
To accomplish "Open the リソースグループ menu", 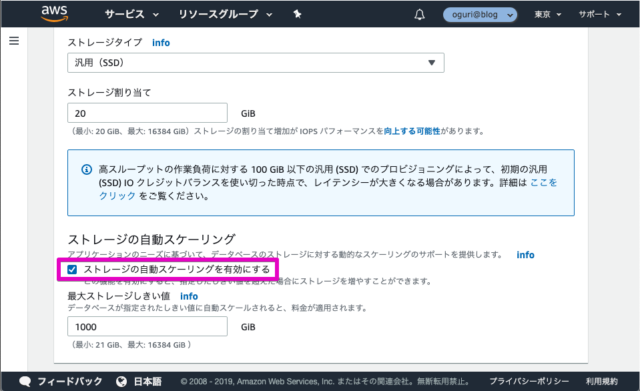I will pyautogui.click(x=225, y=14).
